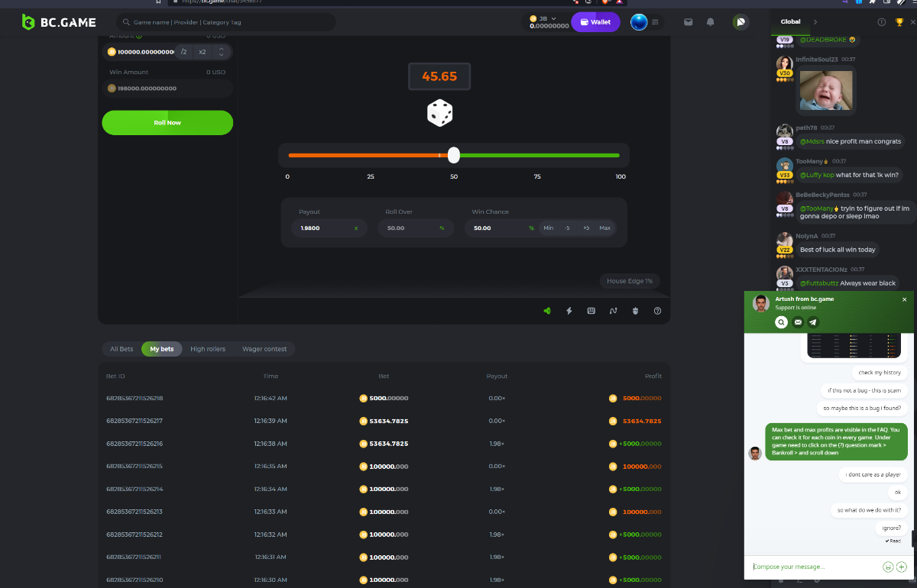Open the live stats graph icon

[x=613, y=311]
